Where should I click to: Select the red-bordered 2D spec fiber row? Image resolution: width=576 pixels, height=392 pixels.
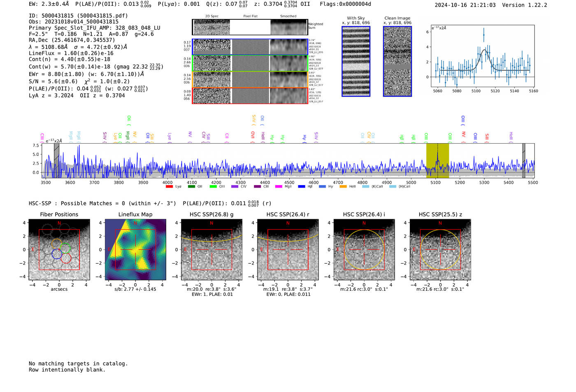tap(250, 95)
